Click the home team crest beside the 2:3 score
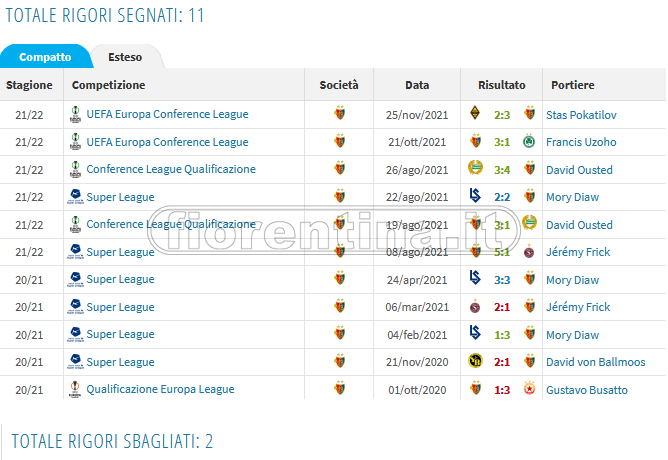 point(475,114)
